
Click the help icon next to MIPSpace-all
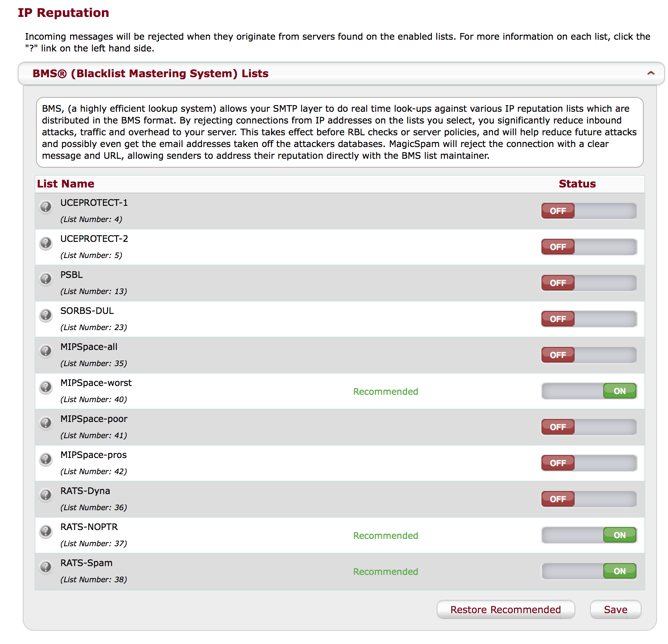pyautogui.click(x=46, y=351)
